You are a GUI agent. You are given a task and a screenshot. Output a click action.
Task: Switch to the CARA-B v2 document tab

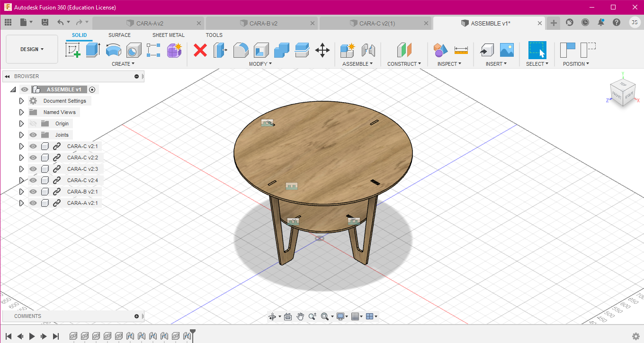click(262, 23)
